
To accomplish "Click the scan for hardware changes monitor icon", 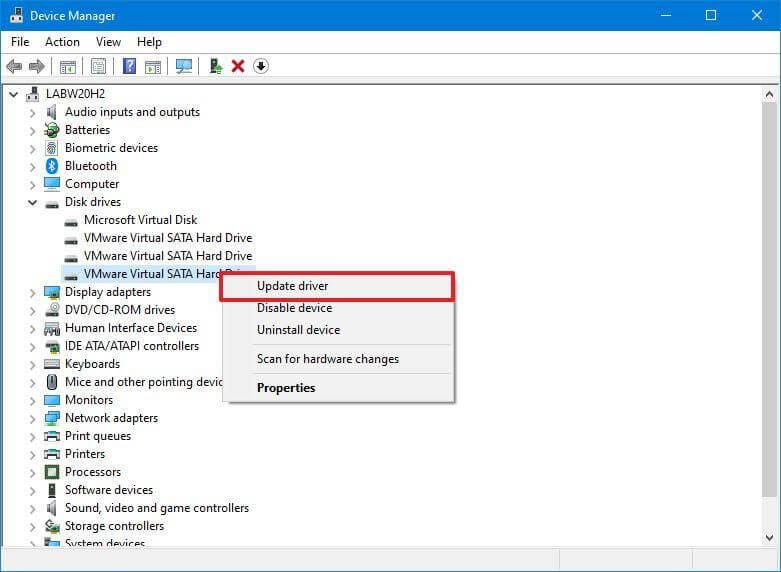I will pyautogui.click(x=183, y=66).
